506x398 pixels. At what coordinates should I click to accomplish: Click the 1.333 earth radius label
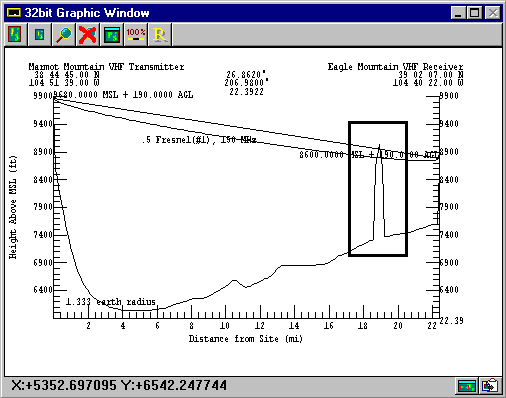111,302
